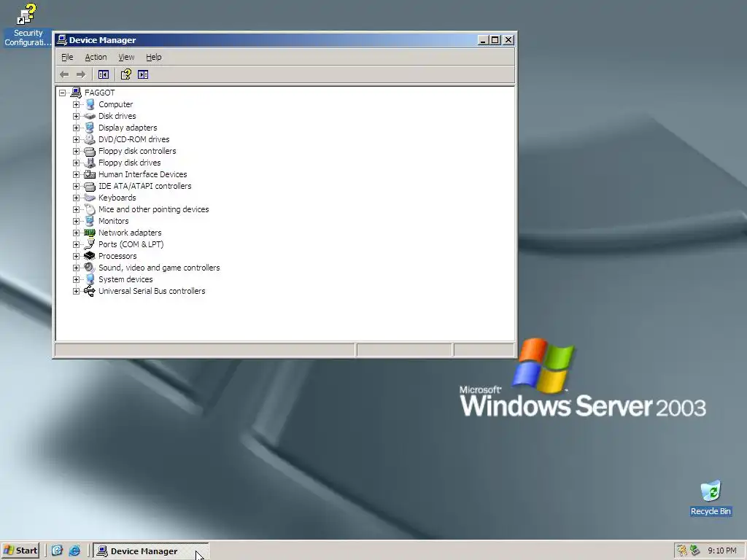Select the green Network adapters card icon
747x560 pixels.
pos(90,233)
